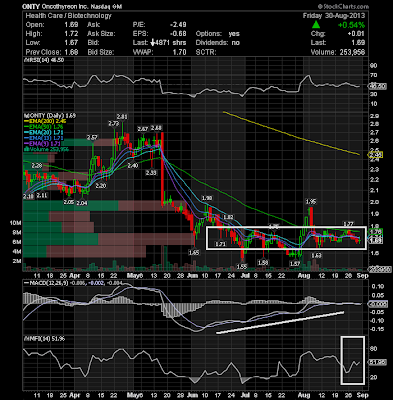Image resolution: width=393 pixels, height=400 pixels.
Task: Open the StockCharts.com attribution link
Action: (x=343, y=6)
